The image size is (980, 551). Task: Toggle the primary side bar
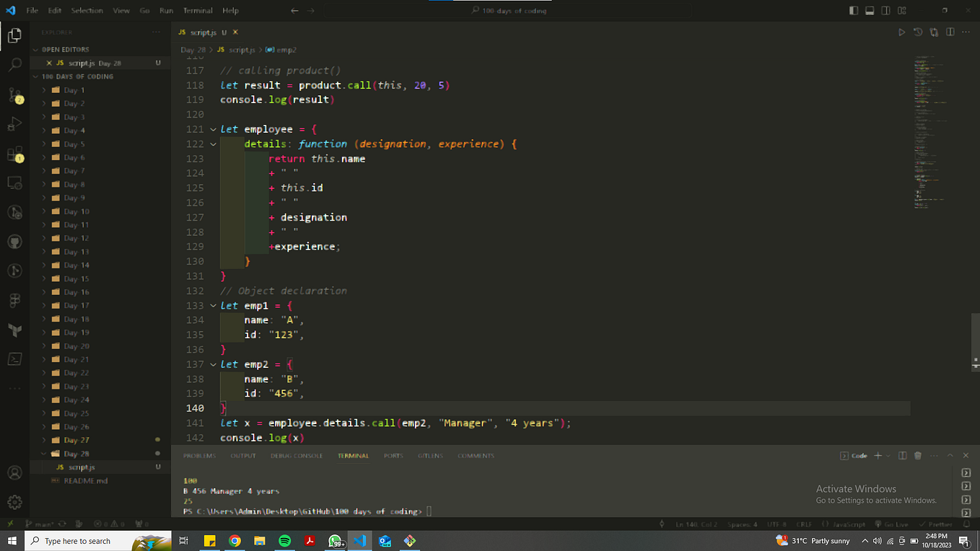point(854,11)
